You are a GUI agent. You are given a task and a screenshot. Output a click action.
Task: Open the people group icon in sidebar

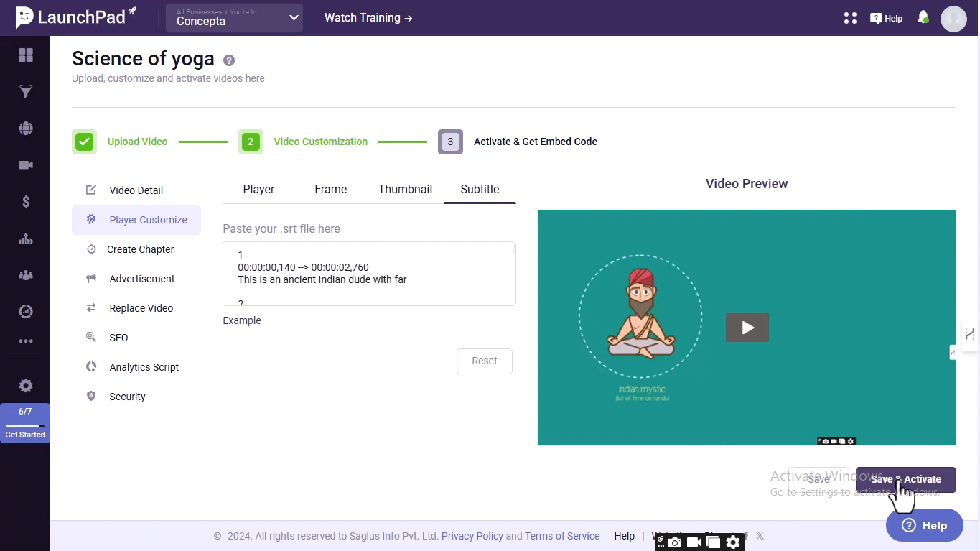click(26, 275)
